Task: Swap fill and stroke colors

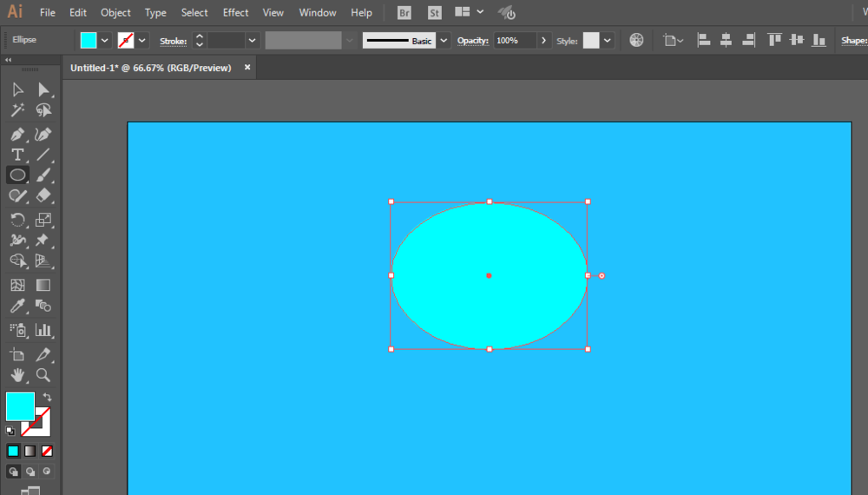Action: (47, 397)
